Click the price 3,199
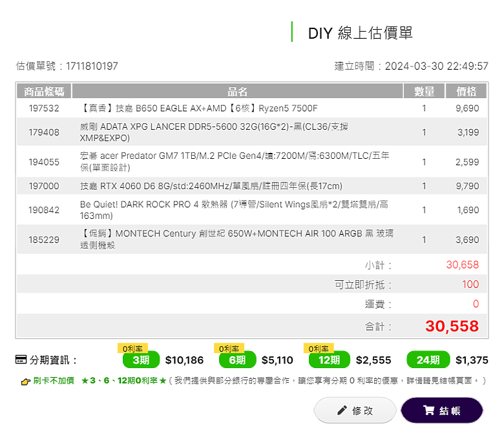The height and width of the screenshot is (439, 504). 468,132
